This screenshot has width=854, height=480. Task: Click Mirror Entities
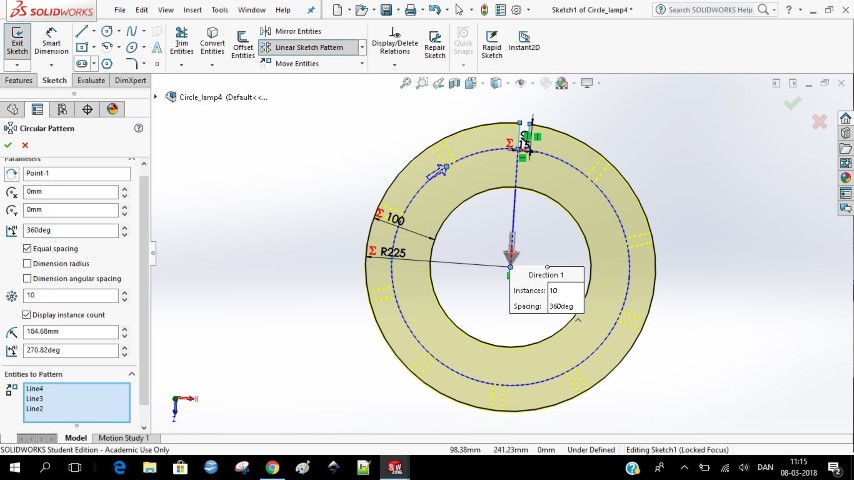point(291,31)
